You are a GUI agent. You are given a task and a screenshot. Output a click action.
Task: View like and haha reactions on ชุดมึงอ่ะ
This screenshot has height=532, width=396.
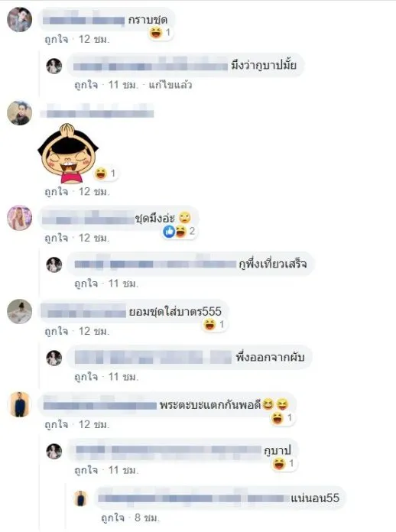180,232
